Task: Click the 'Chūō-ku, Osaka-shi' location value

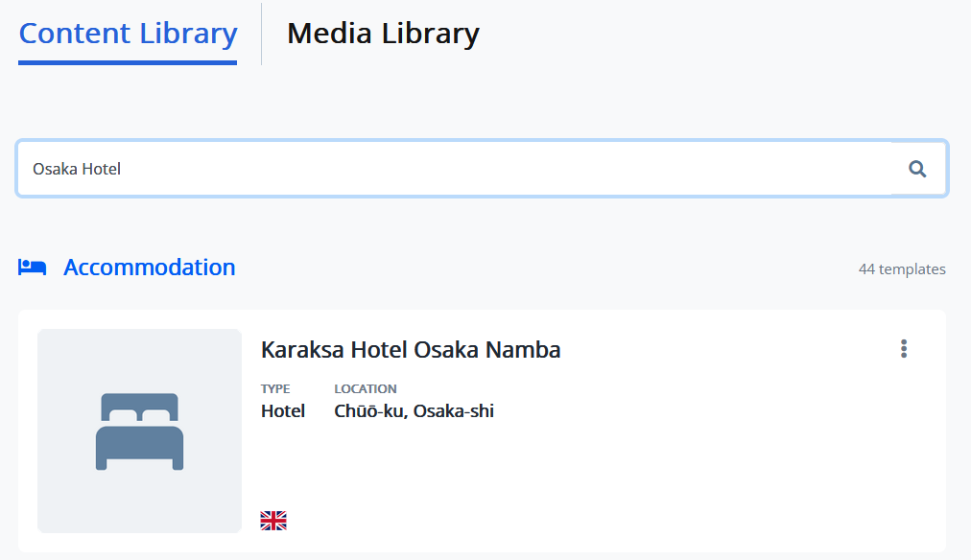Action: 414,410
